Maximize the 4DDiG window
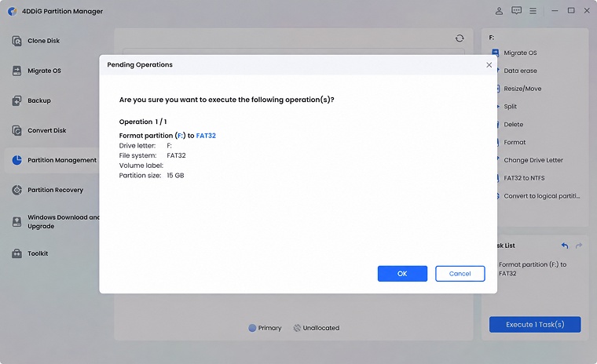Screen dimensions: 597x364 (571, 11)
